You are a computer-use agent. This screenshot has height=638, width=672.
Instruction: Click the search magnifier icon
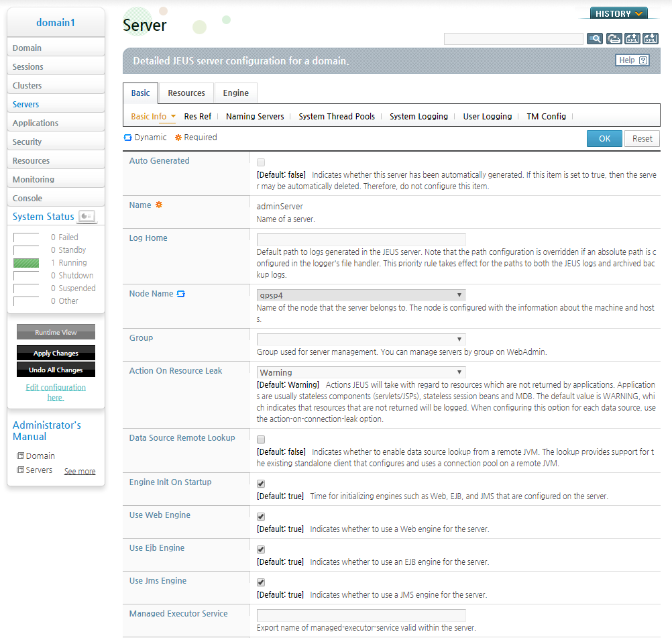(x=594, y=39)
